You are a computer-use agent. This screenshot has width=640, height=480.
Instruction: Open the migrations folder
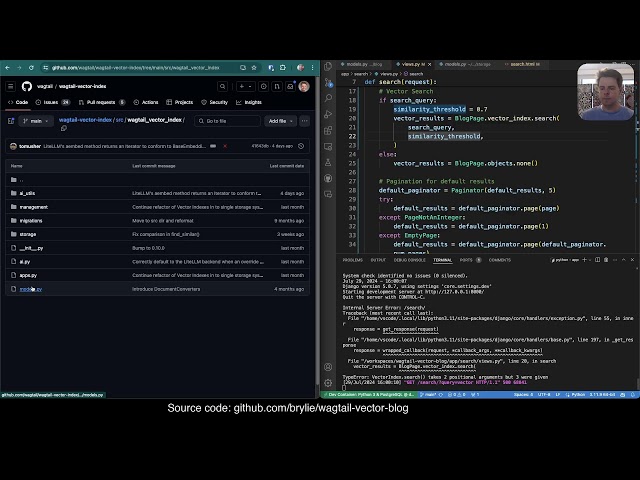pyautogui.click(x=31, y=220)
